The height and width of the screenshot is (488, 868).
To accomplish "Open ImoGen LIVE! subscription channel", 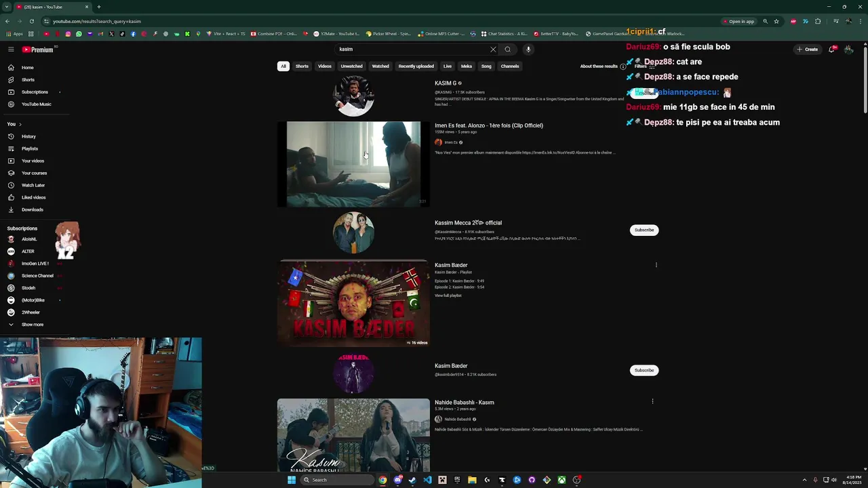I will (35, 264).
